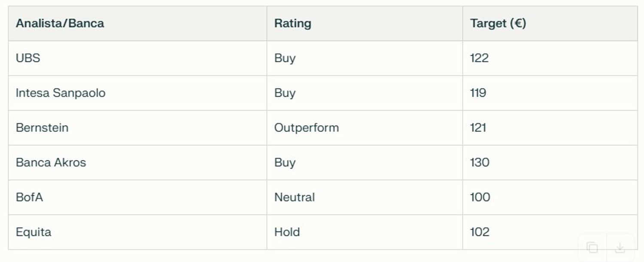Select the Outperform rating cell
This screenshot has width=644, height=262.
(x=365, y=128)
